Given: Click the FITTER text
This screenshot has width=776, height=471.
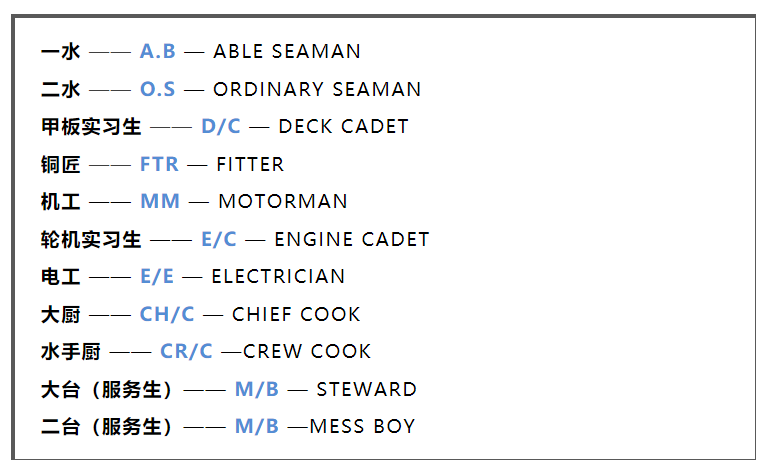Looking at the screenshot, I should coord(250,164).
